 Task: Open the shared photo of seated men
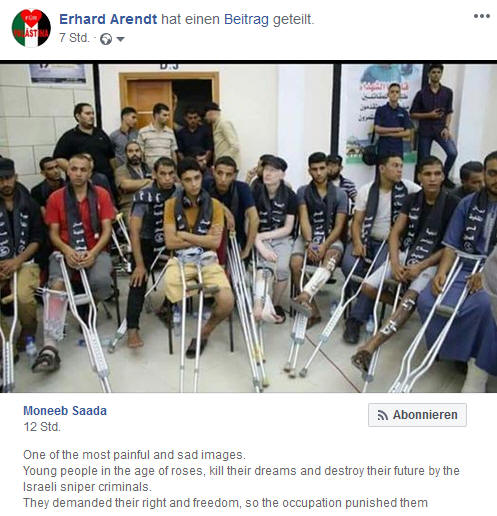pyautogui.click(x=248, y=228)
